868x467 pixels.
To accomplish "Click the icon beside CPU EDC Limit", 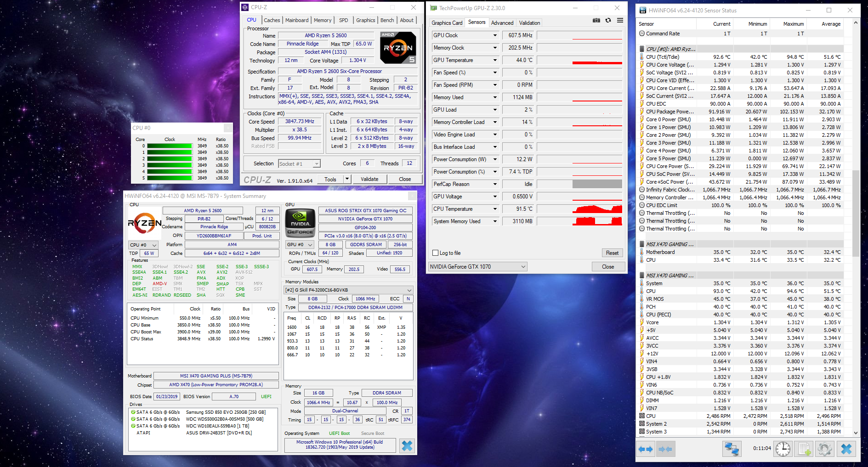I will coord(642,205).
